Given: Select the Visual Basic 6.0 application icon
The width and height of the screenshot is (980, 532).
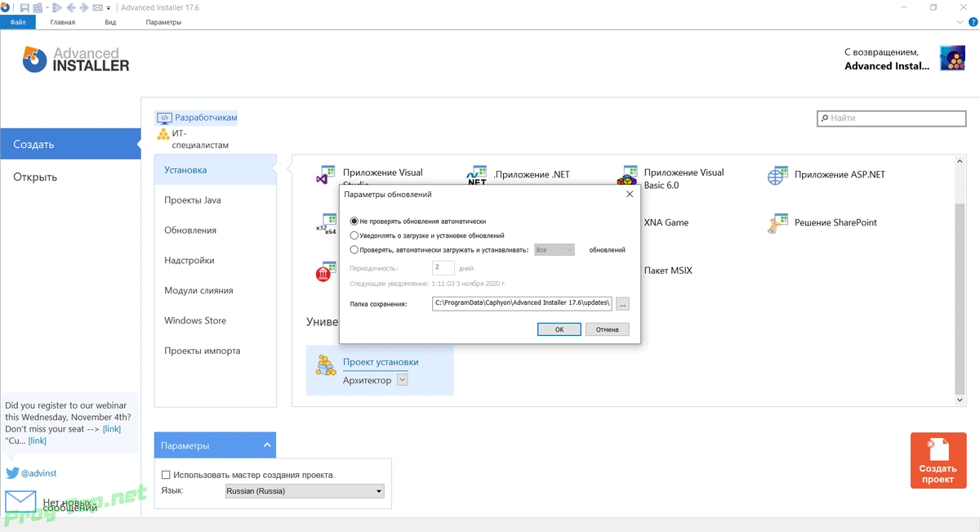Looking at the screenshot, I should point(627,175).
